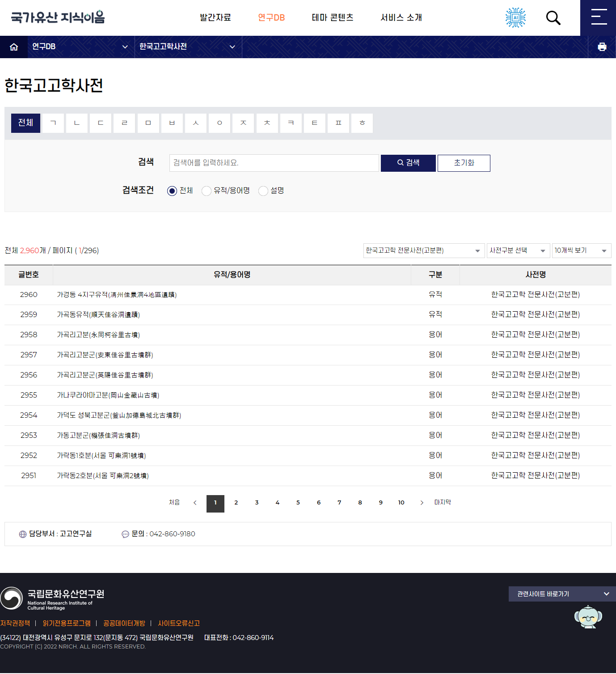This screenshot has width=616, height=674.
Task: Click the previous page left arrow
Action: pos(195,503)
